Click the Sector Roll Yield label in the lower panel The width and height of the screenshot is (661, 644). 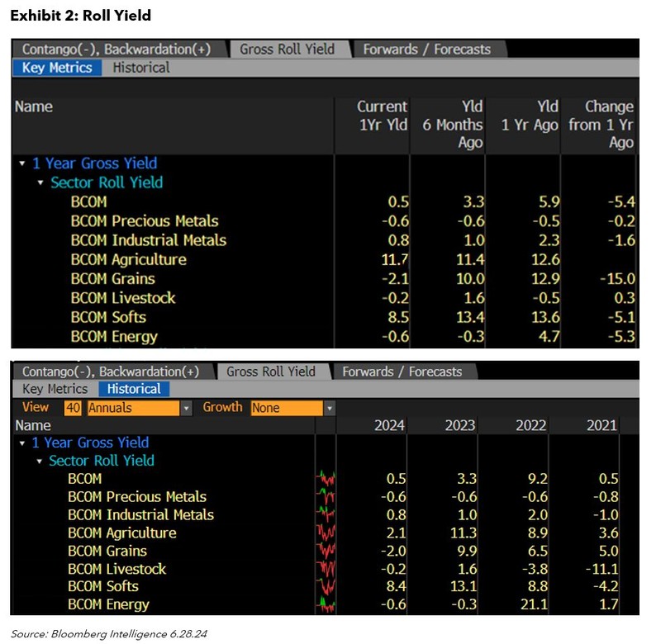click(102, 462)
